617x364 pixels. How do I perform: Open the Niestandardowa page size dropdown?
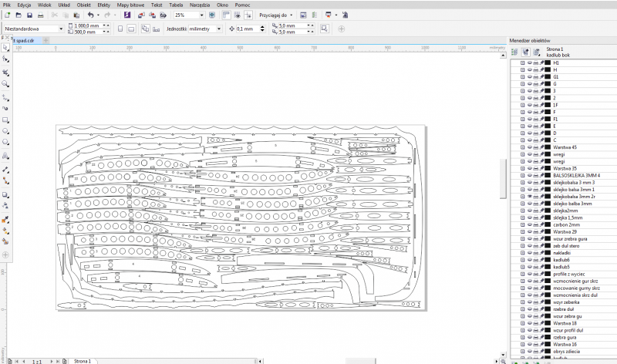pos(61,29)
